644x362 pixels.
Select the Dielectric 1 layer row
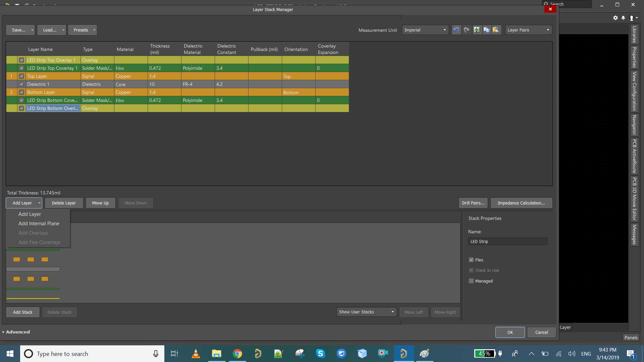coord(54,84)
